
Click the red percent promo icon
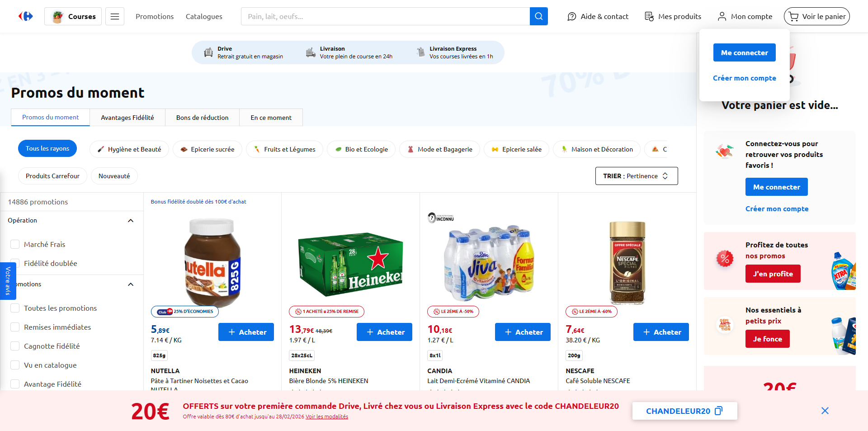pos(725,259)
